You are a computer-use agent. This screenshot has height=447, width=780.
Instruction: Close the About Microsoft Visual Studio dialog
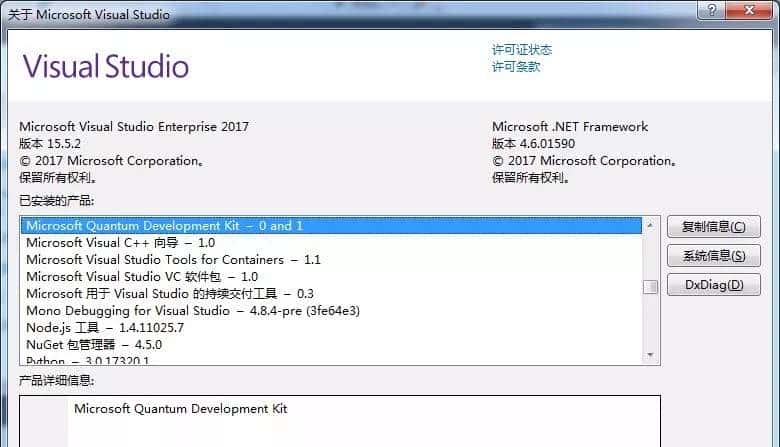750,12
